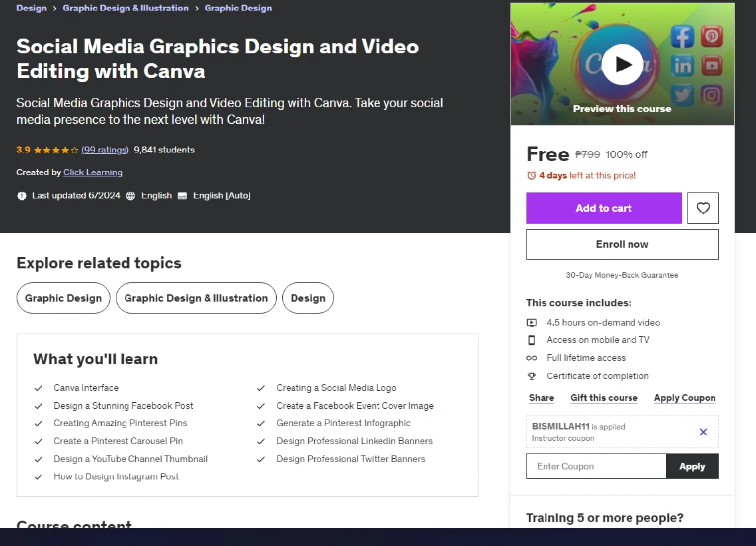Select Graphic Design & Illustration topic pill
Screen dimensions: 756x546
point(196,298)
